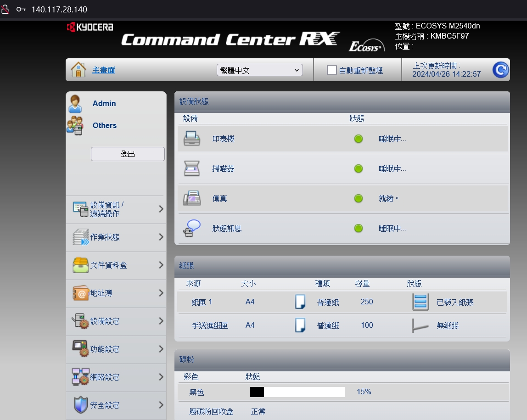Click the black toner level bar

297,392
